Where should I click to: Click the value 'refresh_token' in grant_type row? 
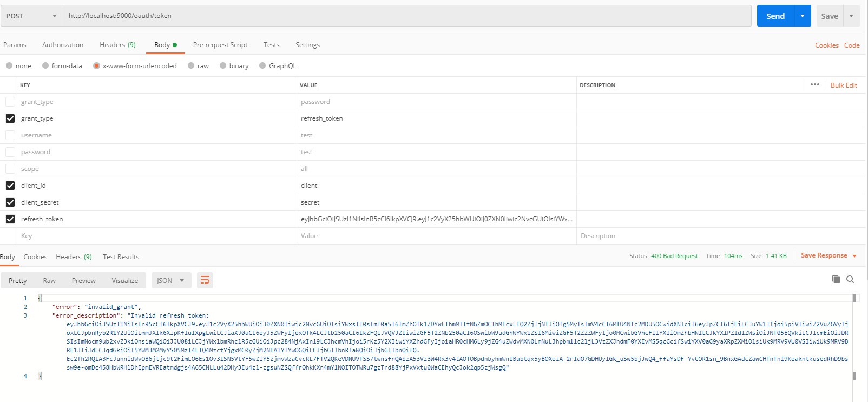(321, 118)
